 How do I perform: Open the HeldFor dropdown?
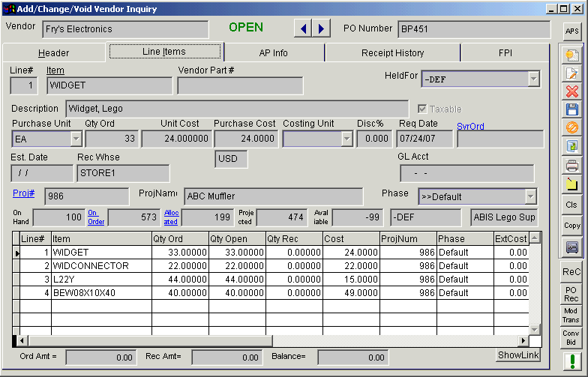click(x=533, y=79)
